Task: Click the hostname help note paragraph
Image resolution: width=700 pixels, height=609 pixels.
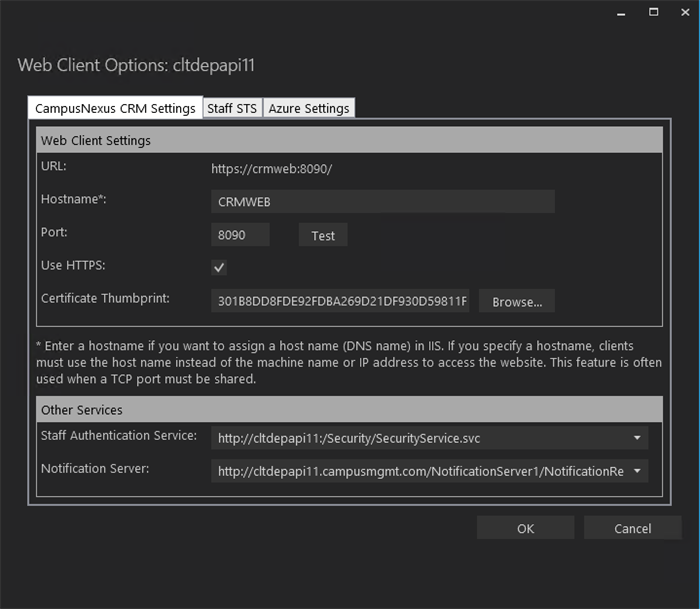Action: point(349,362)
